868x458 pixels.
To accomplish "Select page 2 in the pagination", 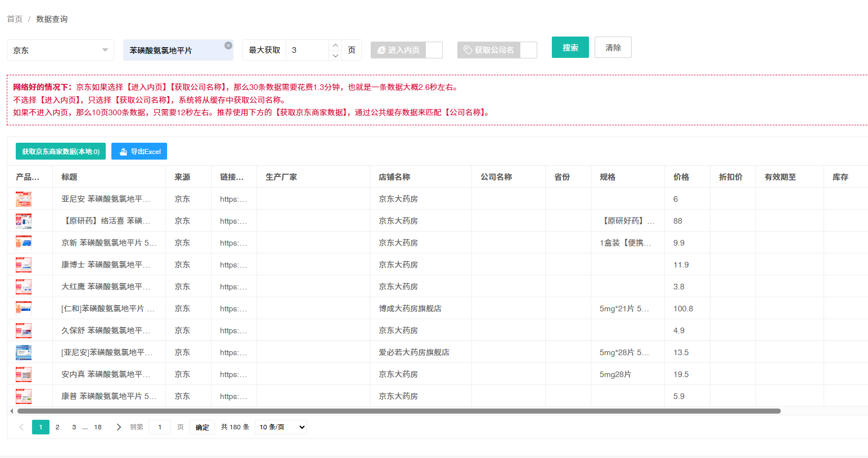I will [57, 427].
